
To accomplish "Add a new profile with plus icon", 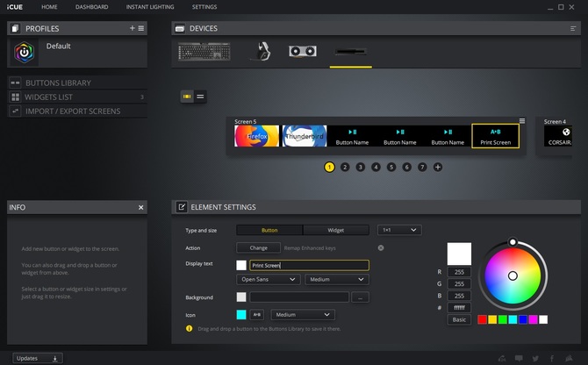I will click(x=132, y=28).
